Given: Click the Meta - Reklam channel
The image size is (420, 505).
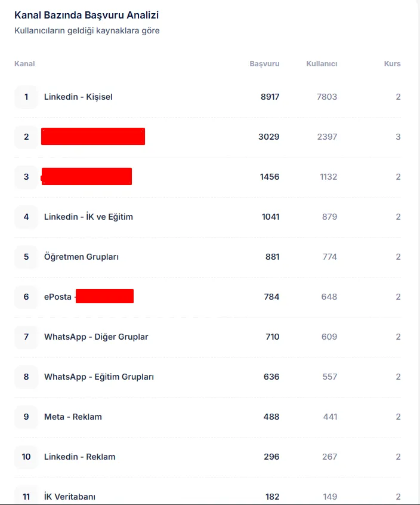Looking at the screenshot, I should 73,417.
